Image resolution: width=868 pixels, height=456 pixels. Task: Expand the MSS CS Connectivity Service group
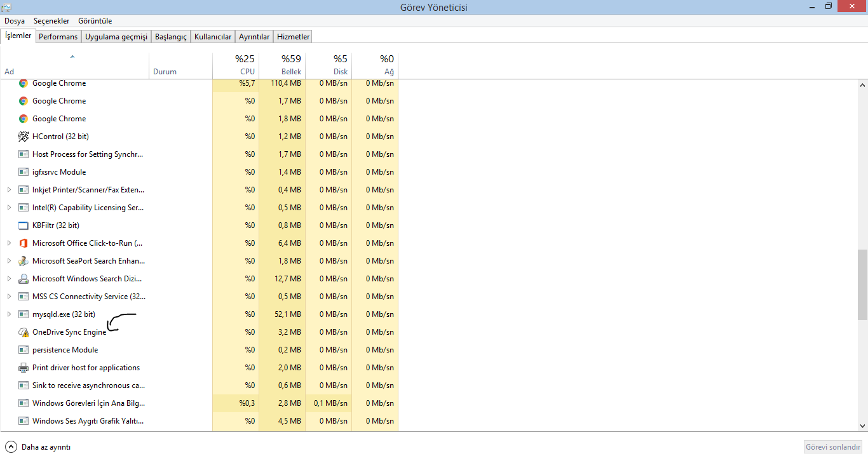9,297
